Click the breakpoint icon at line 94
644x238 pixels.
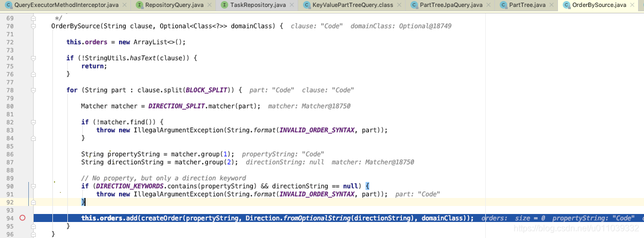pos(22,218)
